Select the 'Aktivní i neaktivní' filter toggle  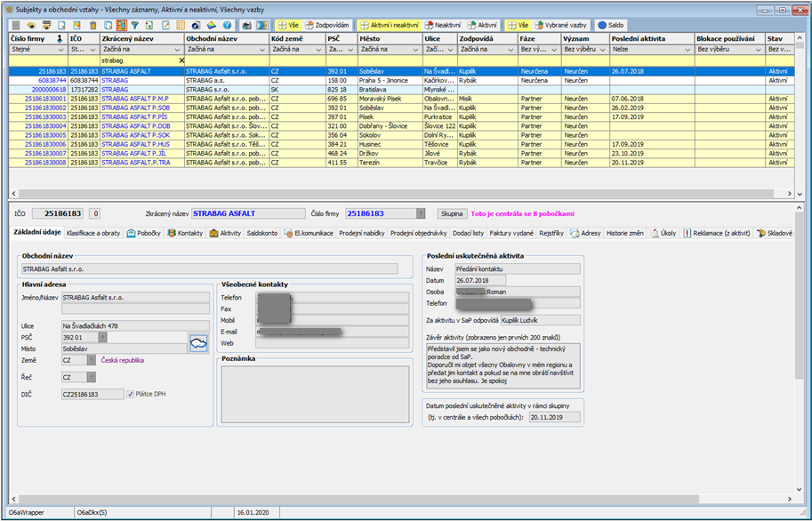coord(388,26)
